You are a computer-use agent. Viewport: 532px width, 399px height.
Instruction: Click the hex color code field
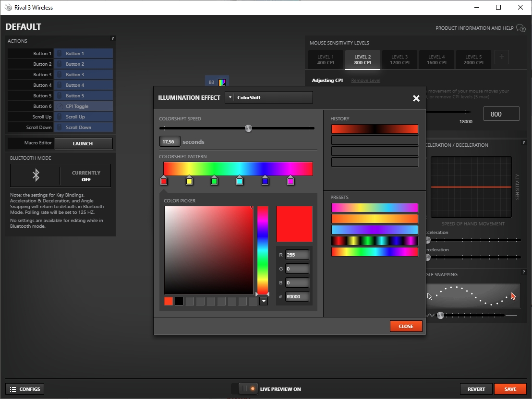point(297,296)
